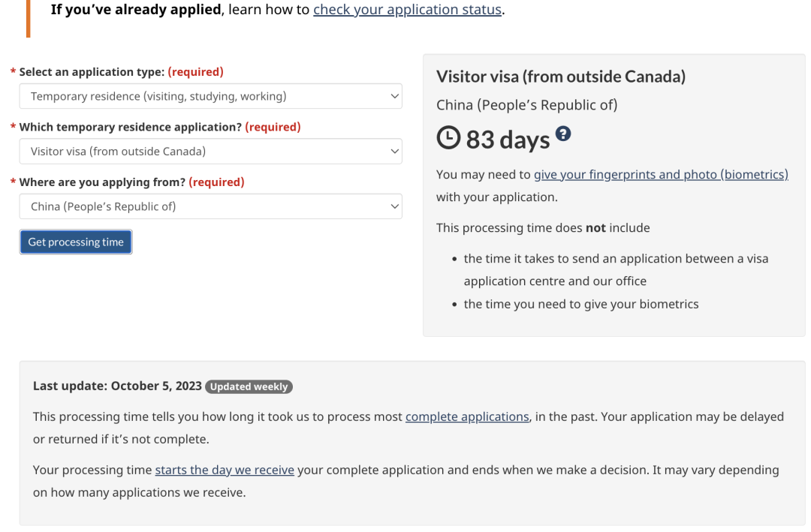The image size is (811, 532).
Task: Click the Updated weekly badge
Action: coord(249,387)
